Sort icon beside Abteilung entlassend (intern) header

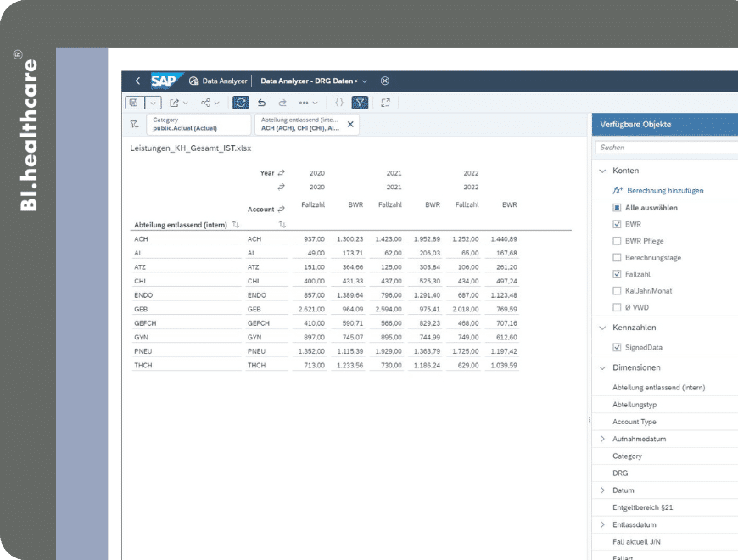click(x=236, y=225)
